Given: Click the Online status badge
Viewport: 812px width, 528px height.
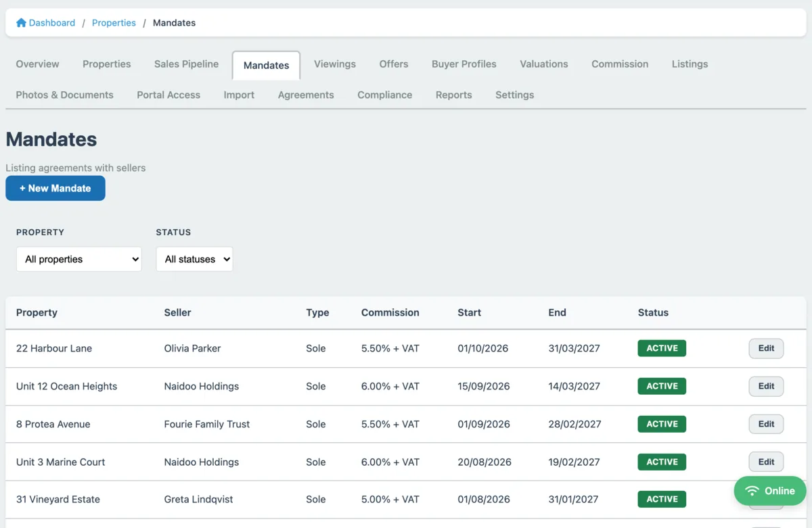Looking at the screenshot, I should [x=770, y=491].
